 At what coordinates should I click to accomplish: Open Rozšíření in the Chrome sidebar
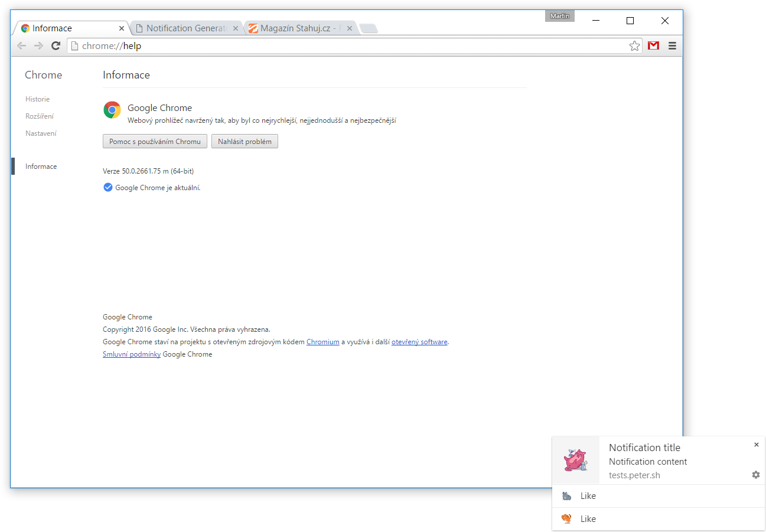(x=40, y=116)
